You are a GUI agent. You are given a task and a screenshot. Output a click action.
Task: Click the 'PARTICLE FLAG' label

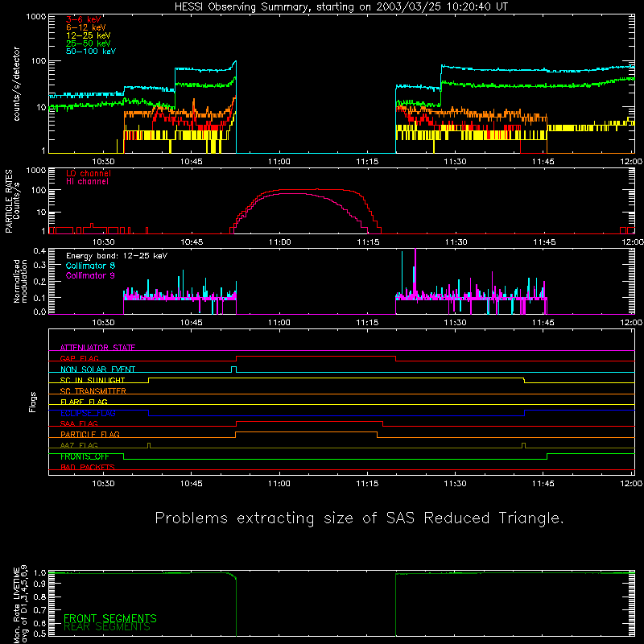pos(90,434)
